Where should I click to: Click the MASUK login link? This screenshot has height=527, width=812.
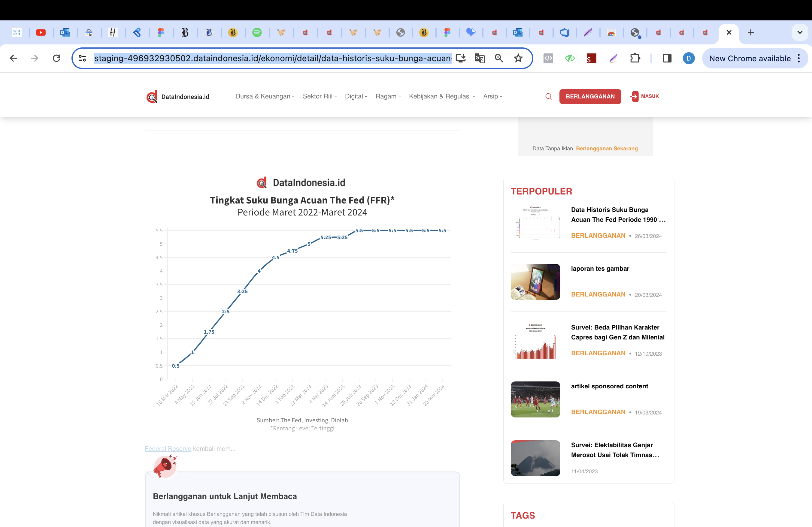tap(644, 96)
